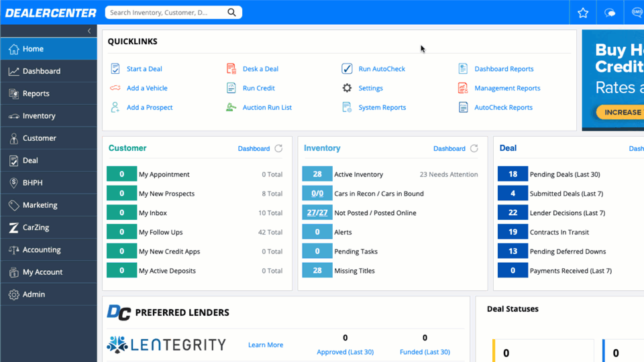Open Approved (Last 30) link

point(345,352)
